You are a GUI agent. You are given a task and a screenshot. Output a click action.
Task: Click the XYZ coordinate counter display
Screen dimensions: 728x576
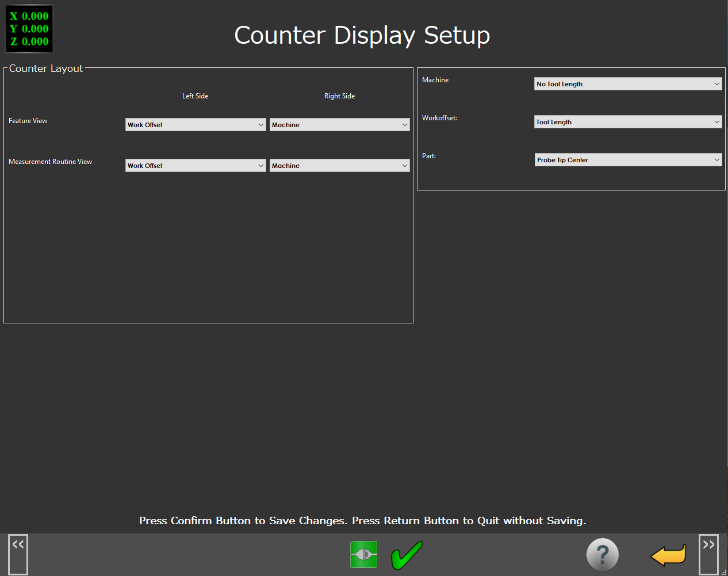pyautogui.click(x=29, y=29)
